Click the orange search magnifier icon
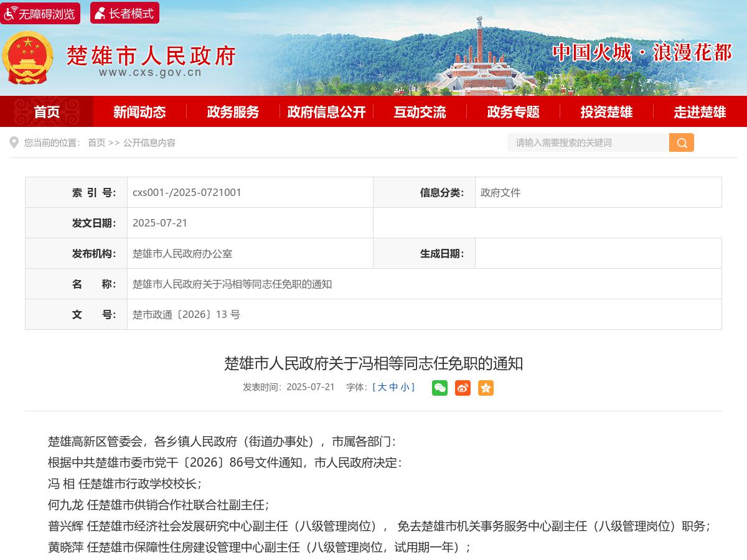This screenshot has height=560, width=747. (x=681, y=142)
